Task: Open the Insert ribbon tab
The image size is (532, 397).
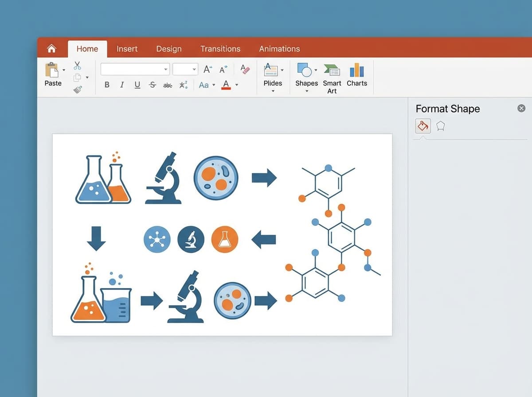Action: pyautogui.click(x=127, y=49)
